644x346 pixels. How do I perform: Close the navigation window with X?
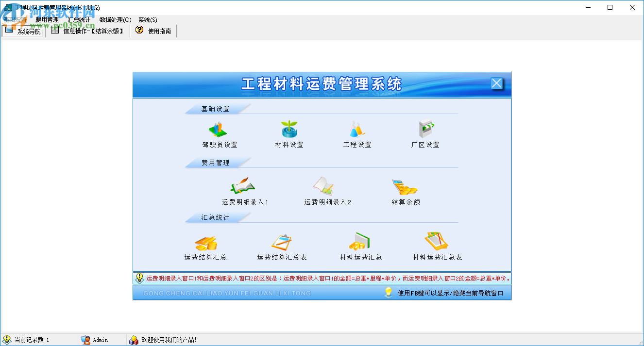click(x=497, y=83)
